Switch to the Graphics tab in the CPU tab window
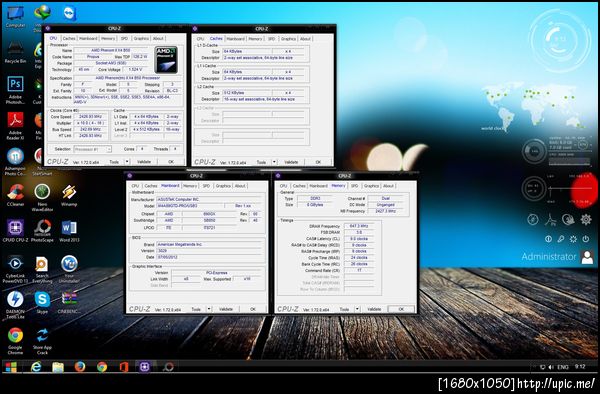 [x=141, y=38]
